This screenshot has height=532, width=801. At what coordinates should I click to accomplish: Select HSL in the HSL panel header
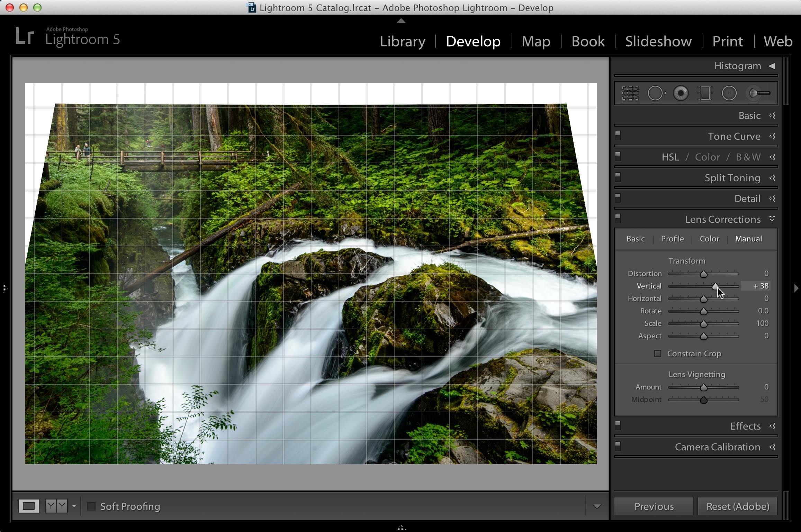pyautogui.click(x=670, y=157)
